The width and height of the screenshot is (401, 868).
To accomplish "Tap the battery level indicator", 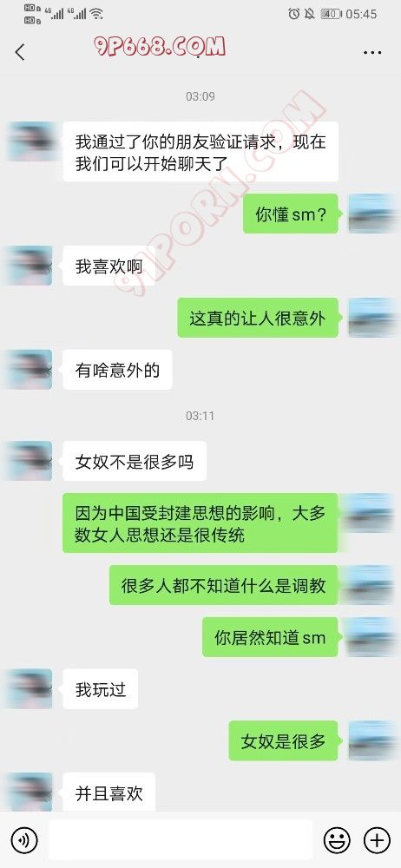I will pyautogui.click(x=332, y=14).
